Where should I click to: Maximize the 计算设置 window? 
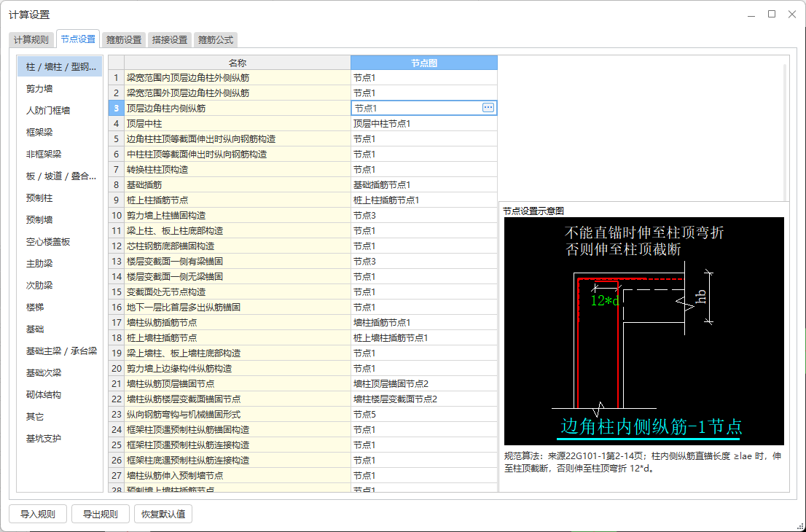click(772, 15)
